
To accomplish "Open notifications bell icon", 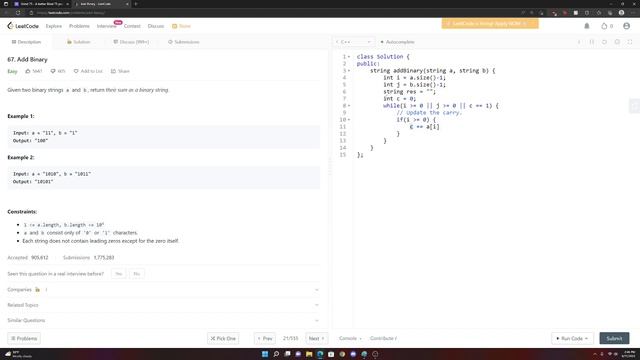I will (x=587, y=26).
